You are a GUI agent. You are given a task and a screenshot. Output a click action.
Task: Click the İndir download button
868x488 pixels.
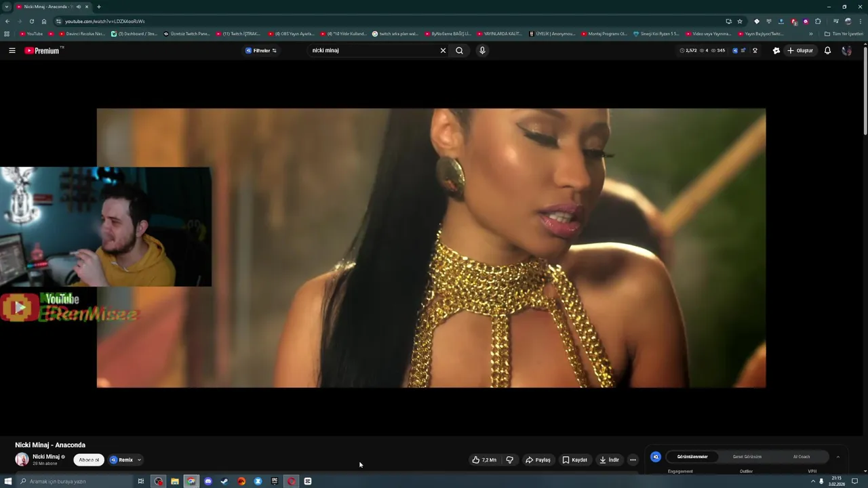tap(610, 460)
